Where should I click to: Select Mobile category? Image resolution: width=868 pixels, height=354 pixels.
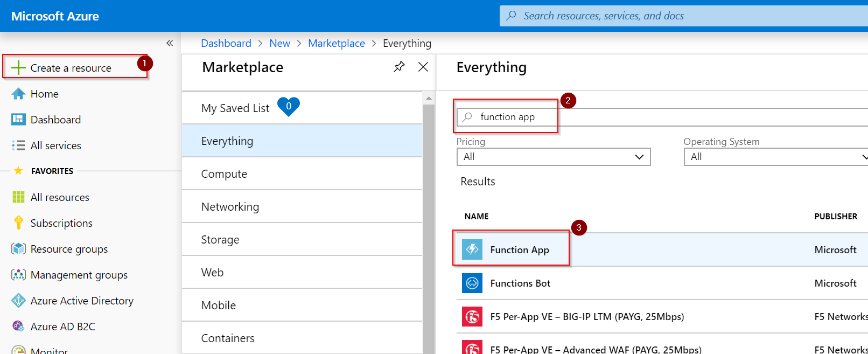point(302,305)
